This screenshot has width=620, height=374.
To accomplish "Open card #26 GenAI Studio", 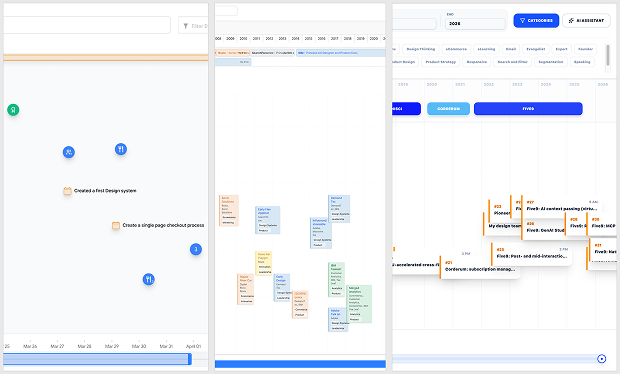I will (x=543, y=229).
